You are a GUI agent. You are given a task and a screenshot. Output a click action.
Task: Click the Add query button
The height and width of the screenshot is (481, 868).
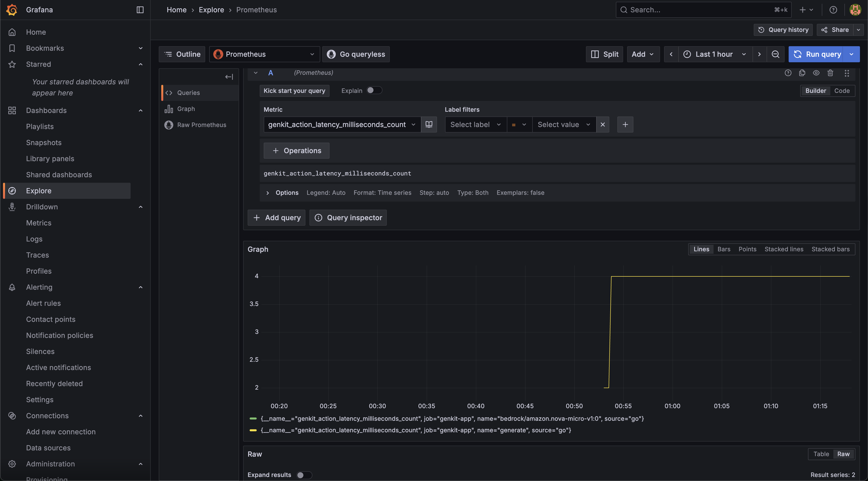tap(276, 218)
